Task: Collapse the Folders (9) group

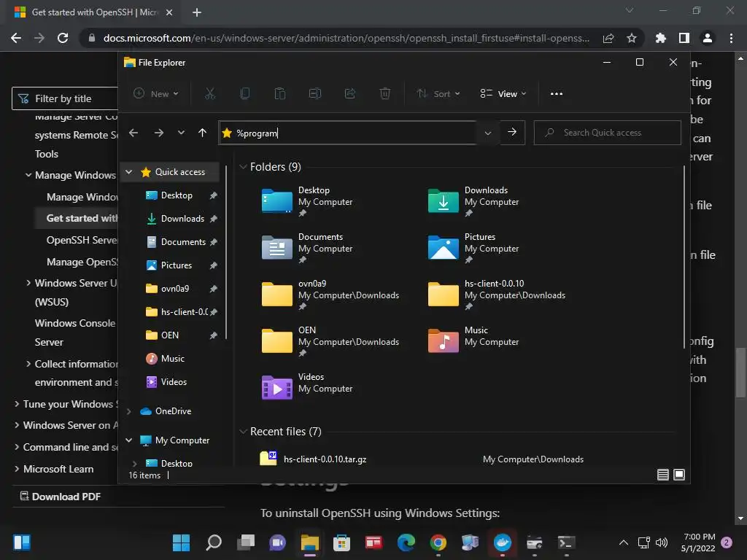Action: coord(243,167)
